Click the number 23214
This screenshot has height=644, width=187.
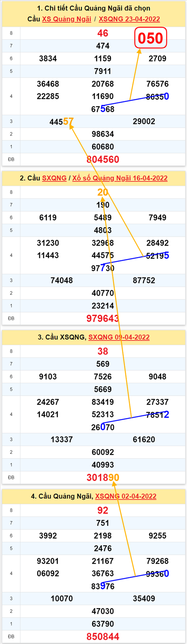pyautogui.click(x=103, y=306)
